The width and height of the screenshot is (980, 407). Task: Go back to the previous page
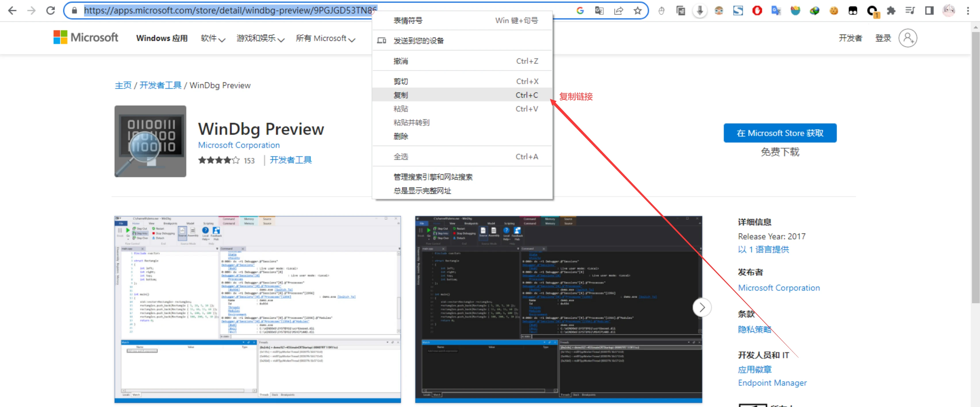[12, 11]
